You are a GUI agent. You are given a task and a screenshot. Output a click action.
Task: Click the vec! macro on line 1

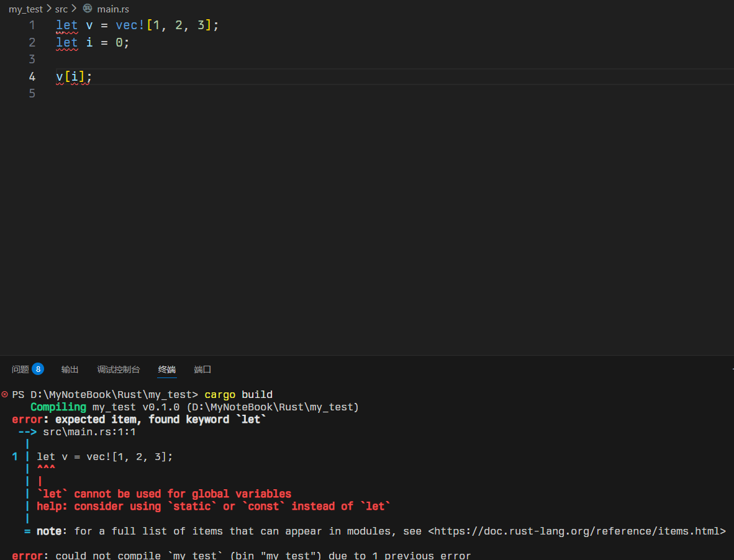(x=129, y=25)
